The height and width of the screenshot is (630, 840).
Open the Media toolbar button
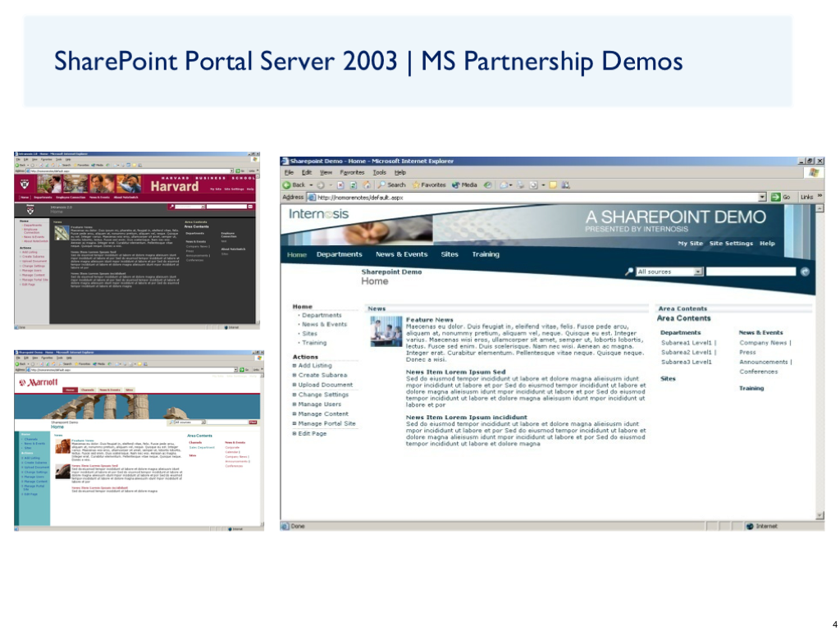point(464,185)
